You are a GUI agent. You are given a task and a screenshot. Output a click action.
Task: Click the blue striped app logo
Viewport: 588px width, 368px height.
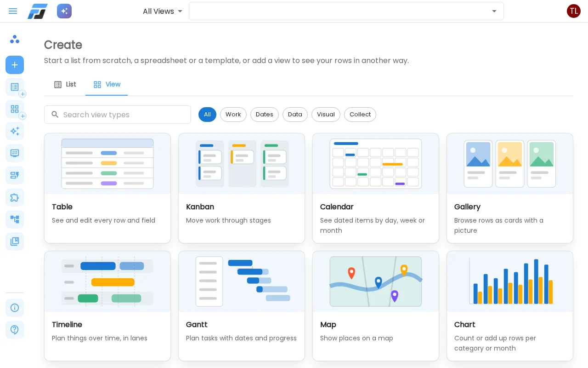(38, 11)
